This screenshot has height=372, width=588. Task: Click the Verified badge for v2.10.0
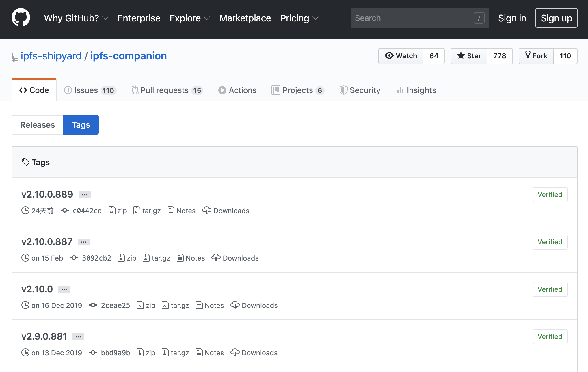click(550, 289)
